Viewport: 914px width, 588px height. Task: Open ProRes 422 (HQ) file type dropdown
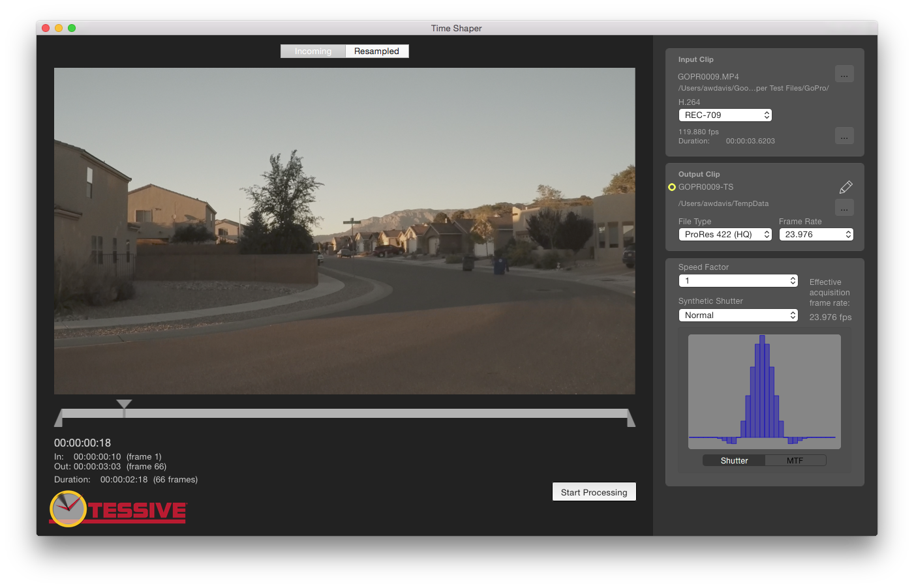pos(725,235)
